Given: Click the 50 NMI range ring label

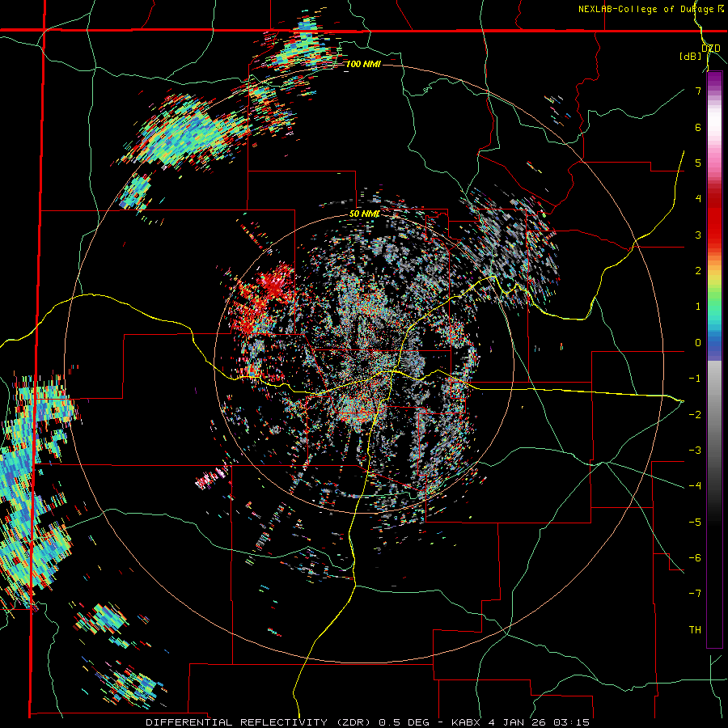Looking at the screenshot, I should (x=364, y=214).
